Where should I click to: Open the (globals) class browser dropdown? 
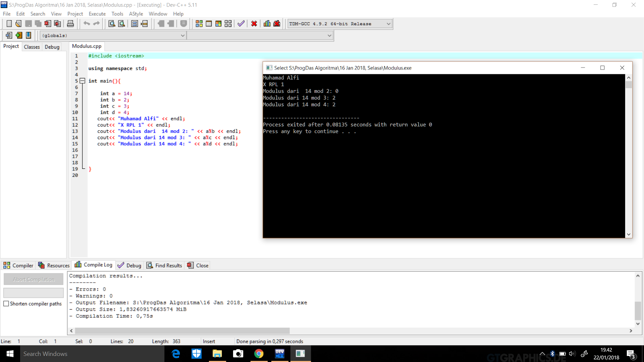point(183,35)
